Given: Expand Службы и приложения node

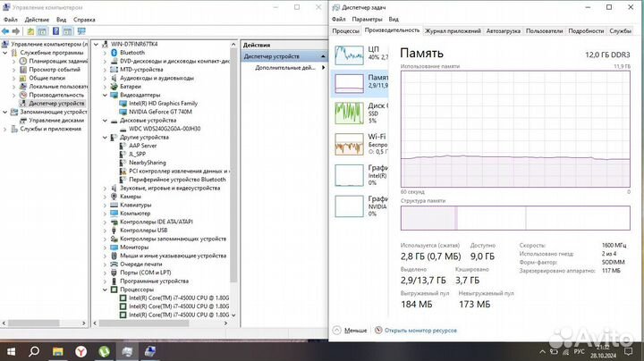Looking at the screenshot, I should click(x=5, y=129).
